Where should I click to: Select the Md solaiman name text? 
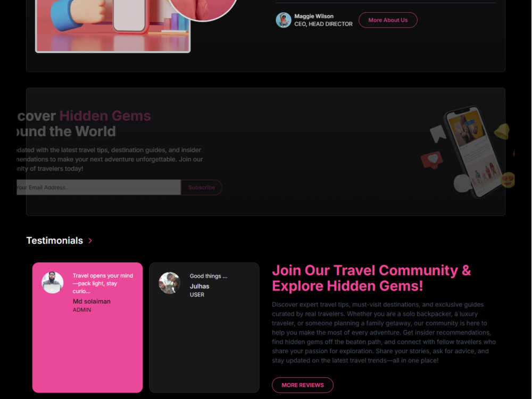click(x=92, y=301)
